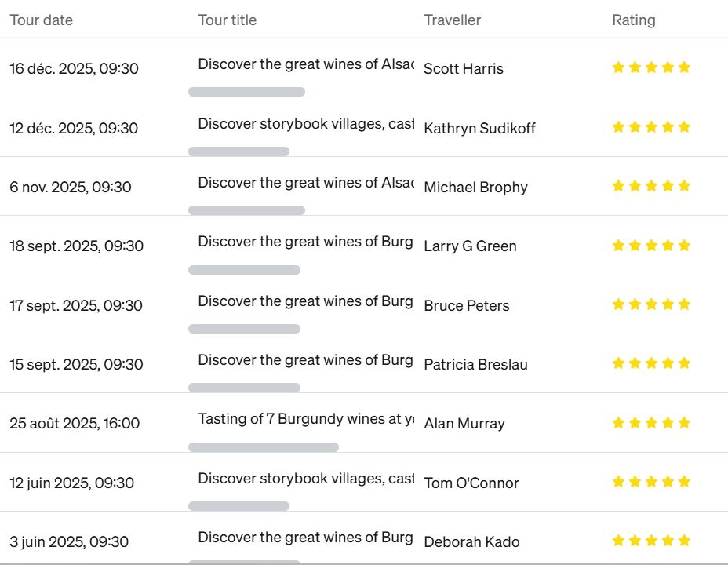Open Kathryn Sudikoff's storybook villages tour

tap(305, 124)
